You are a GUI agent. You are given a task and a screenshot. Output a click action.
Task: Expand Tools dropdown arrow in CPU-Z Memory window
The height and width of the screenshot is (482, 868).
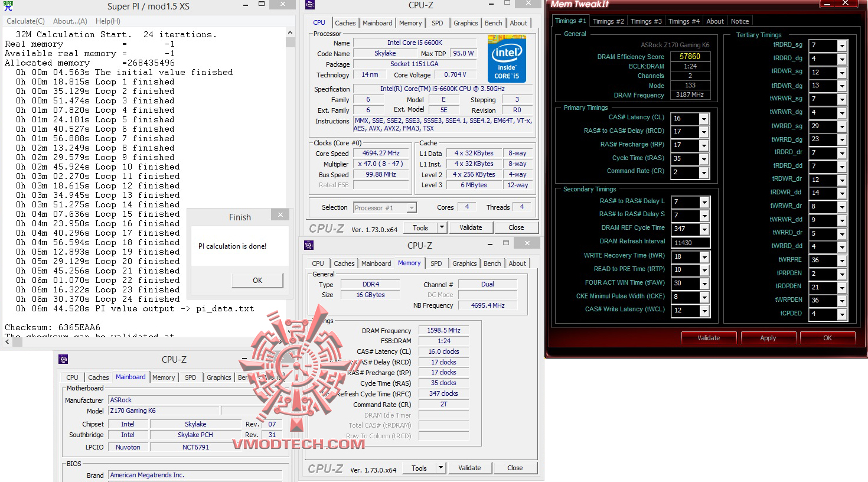point(440,468)
